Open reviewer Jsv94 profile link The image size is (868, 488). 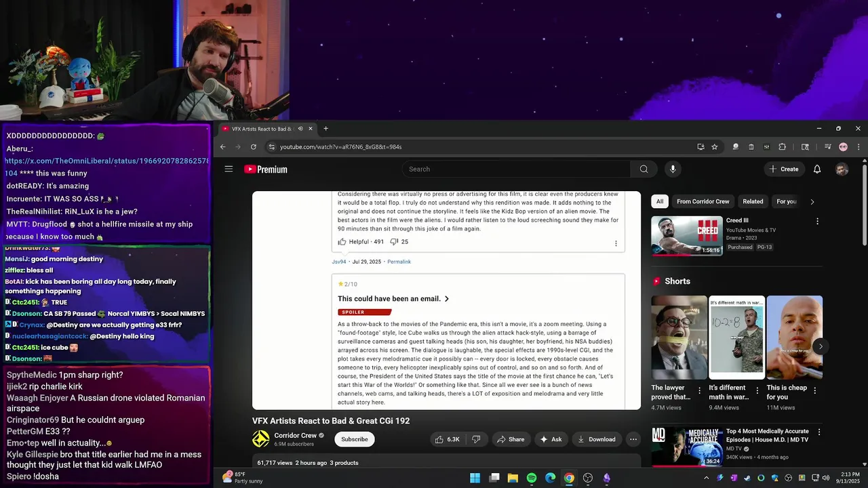(x=339, y=262)
